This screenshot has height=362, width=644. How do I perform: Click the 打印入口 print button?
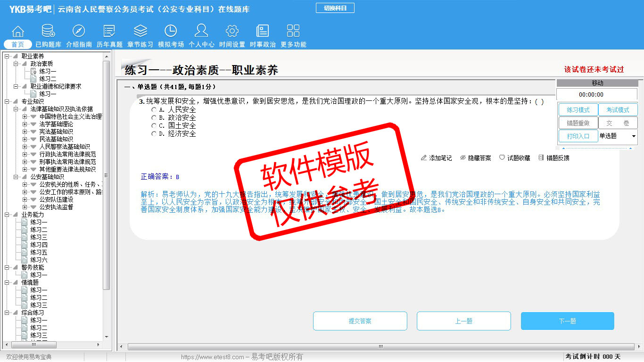tap(578, 136)
